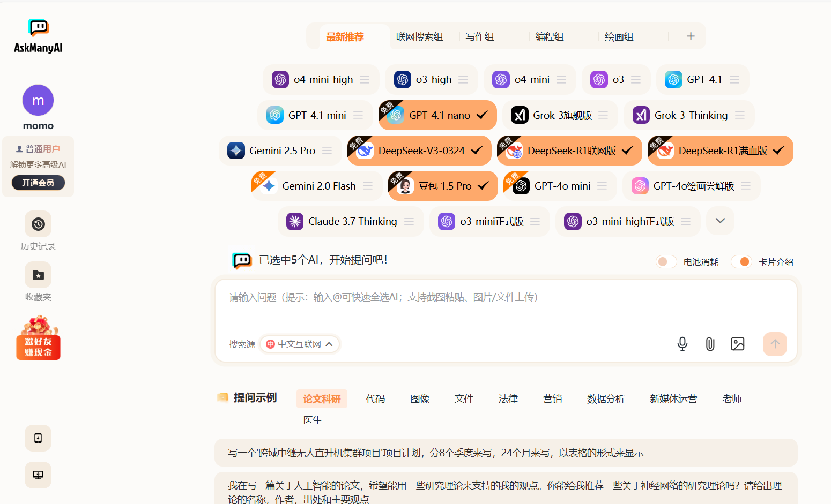831x504 pixels.
Task: Click drag handle beside Gemini 2.5 Pro
Action: [x=327, y=151]
